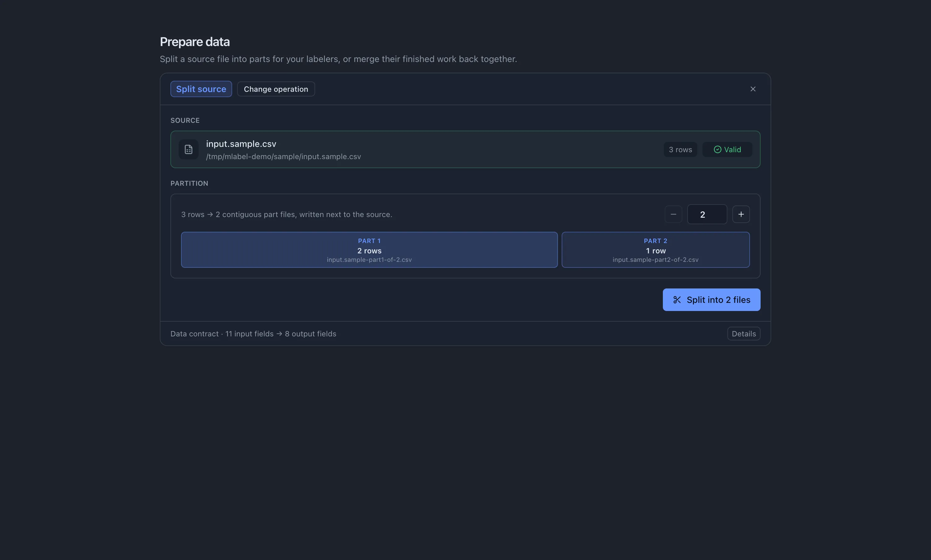Select the Part 1 partition card

369,250
